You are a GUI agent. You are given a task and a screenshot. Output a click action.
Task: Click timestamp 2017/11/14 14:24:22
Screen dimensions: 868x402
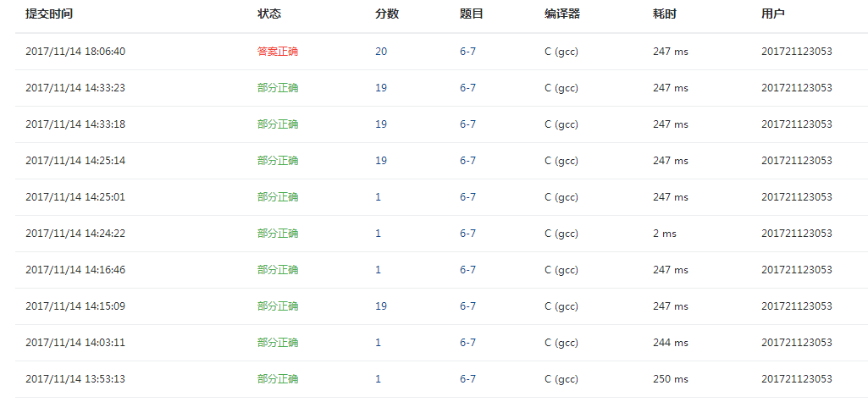coord(75,234)
